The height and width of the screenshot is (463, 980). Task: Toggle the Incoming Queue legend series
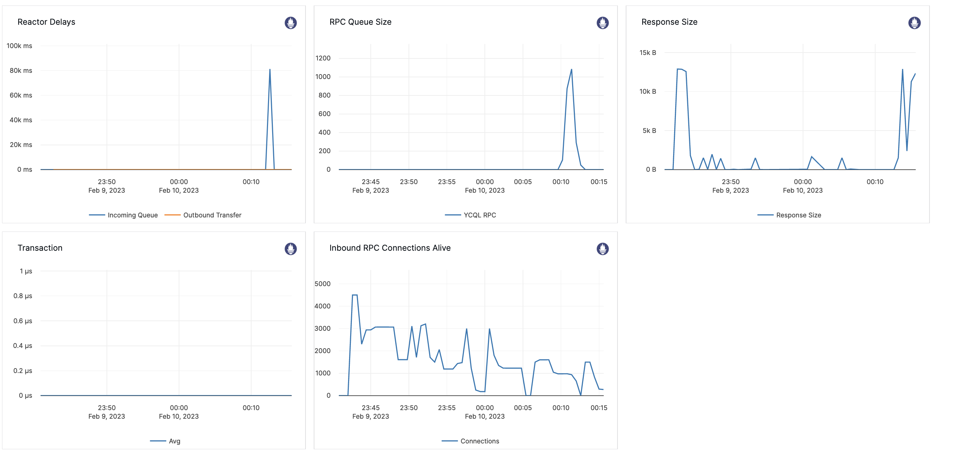(123, 215)
